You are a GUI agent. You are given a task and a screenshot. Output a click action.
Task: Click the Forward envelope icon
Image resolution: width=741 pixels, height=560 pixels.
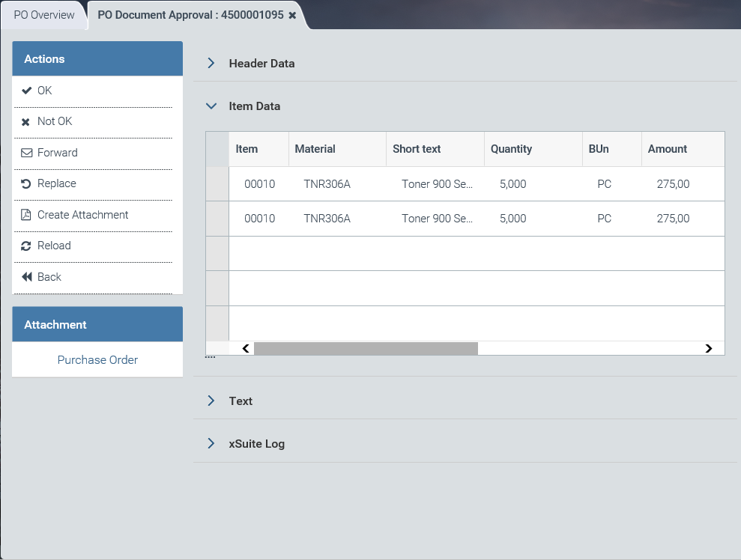point(26,153)
